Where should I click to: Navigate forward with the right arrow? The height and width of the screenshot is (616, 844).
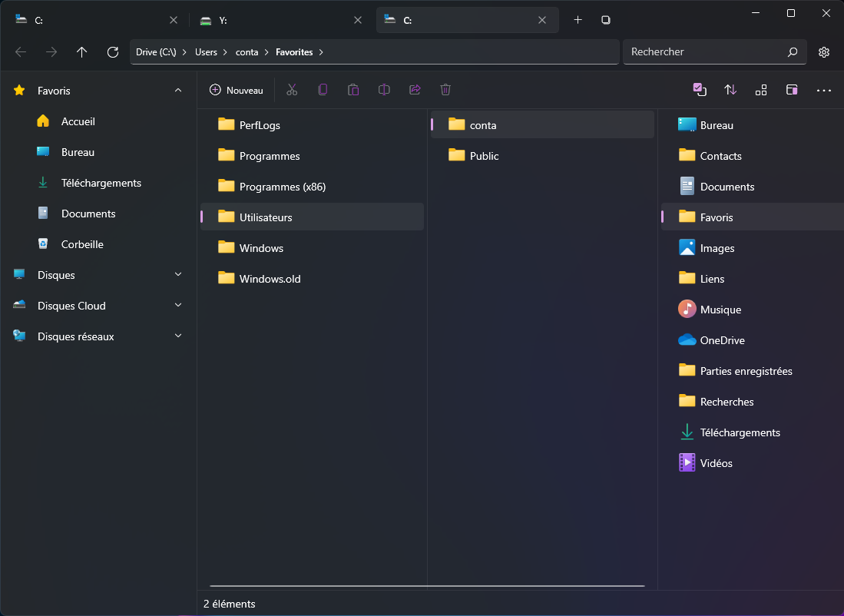pyautogui.click(x=51, y=52)
